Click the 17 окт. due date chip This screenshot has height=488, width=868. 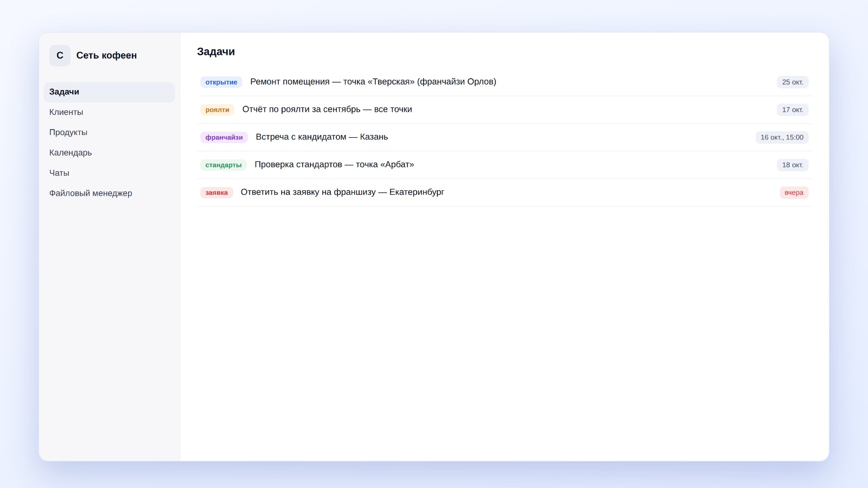pyautogui.click(x=793, y=110)
